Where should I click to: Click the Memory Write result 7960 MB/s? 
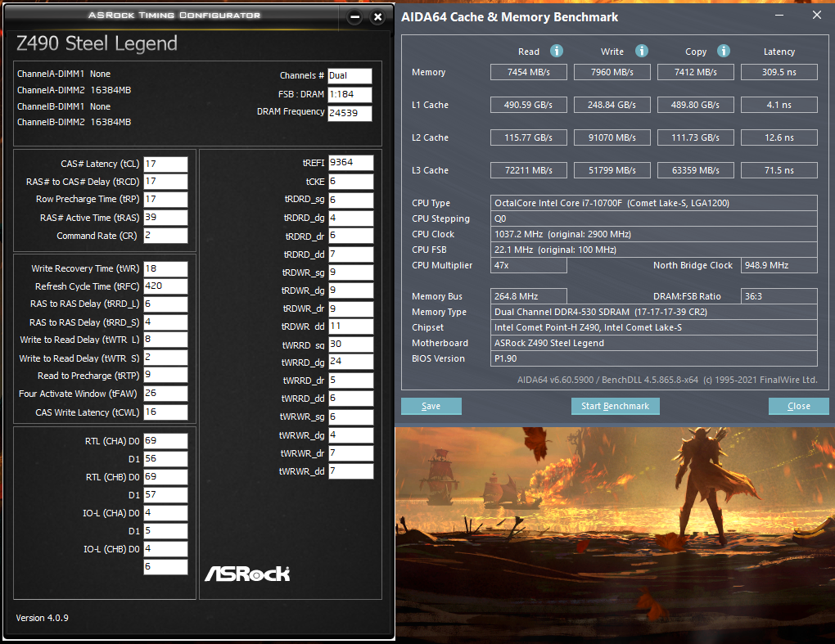click(x=612, y=72)
